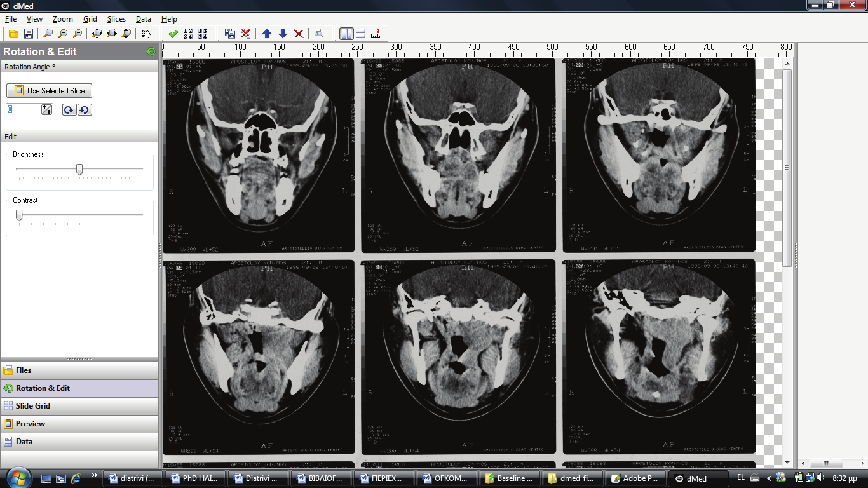
Task: Expand the Data panel section
Action: [x=79, y=442]
